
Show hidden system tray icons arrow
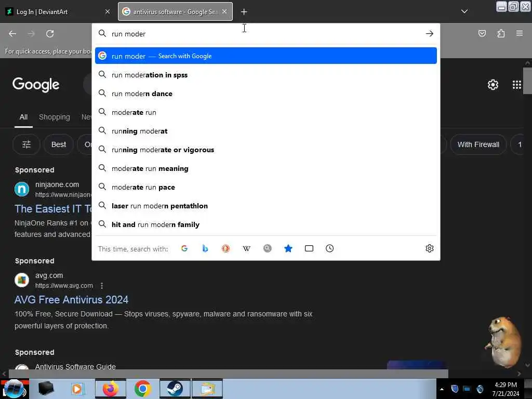point(442,389)
